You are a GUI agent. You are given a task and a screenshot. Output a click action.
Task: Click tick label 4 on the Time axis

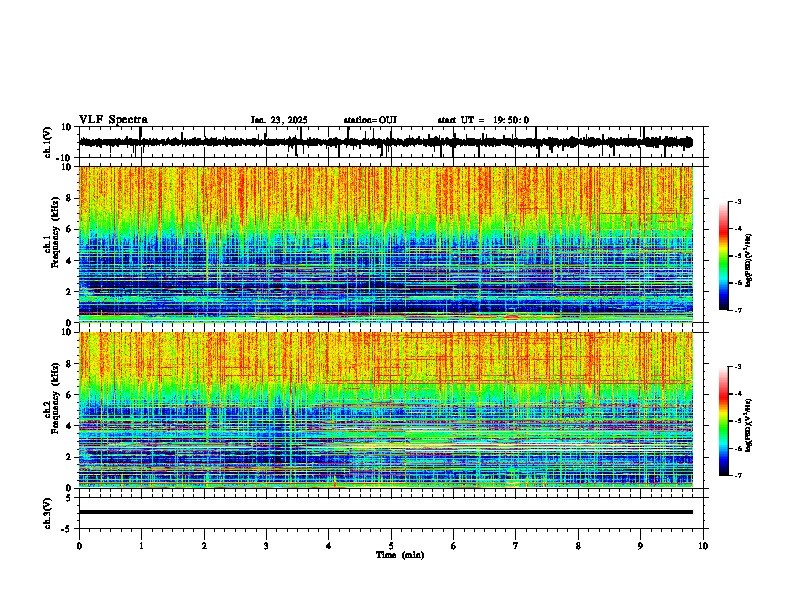[329, 546]
